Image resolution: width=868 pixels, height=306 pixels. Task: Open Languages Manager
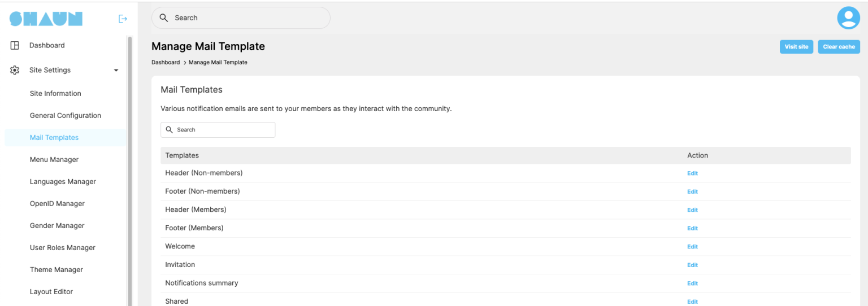coord(63,182)
